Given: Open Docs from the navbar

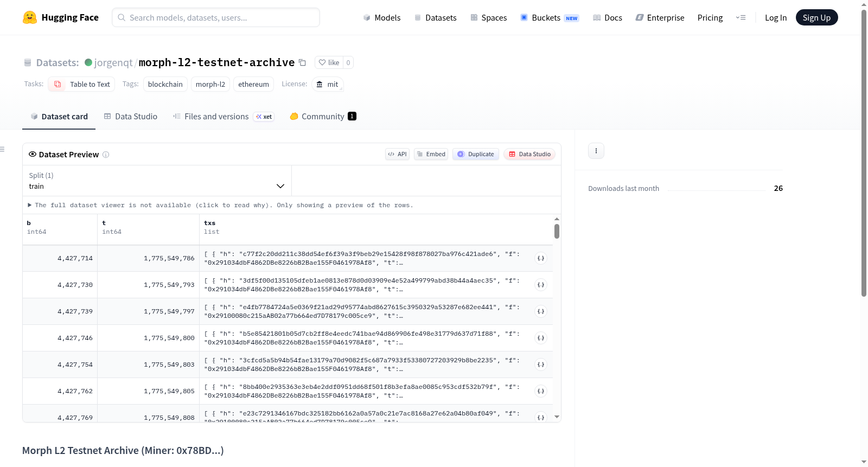Looking at the screenshot, I should tap(607, 17).
